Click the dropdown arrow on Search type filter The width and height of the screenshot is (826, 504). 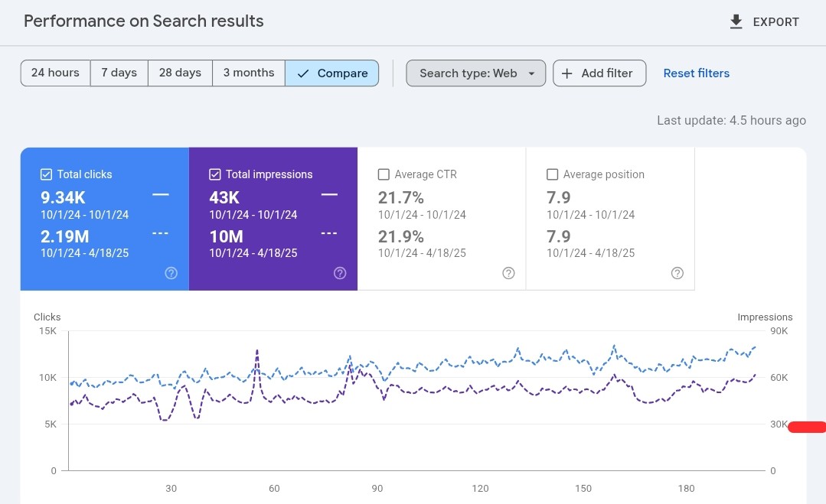tap(531, 73)
